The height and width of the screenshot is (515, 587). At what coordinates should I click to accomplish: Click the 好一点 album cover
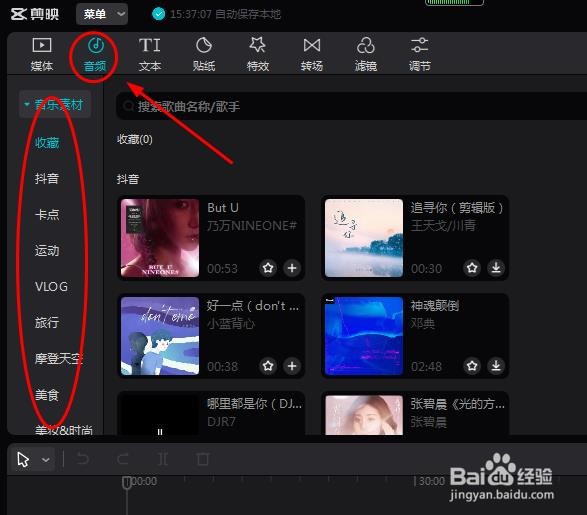[x=160, y=336]
